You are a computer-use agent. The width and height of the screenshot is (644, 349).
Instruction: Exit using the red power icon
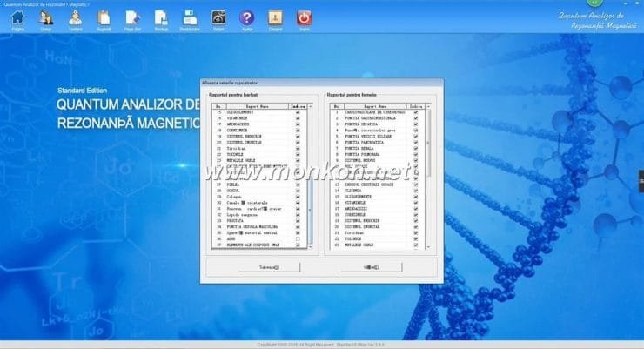coord(305,18)
